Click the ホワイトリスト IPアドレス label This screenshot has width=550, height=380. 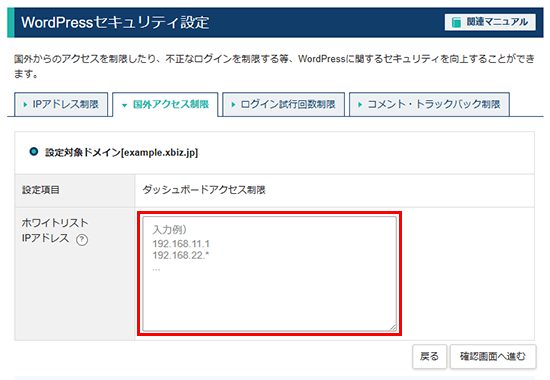(x=55, y=230)
